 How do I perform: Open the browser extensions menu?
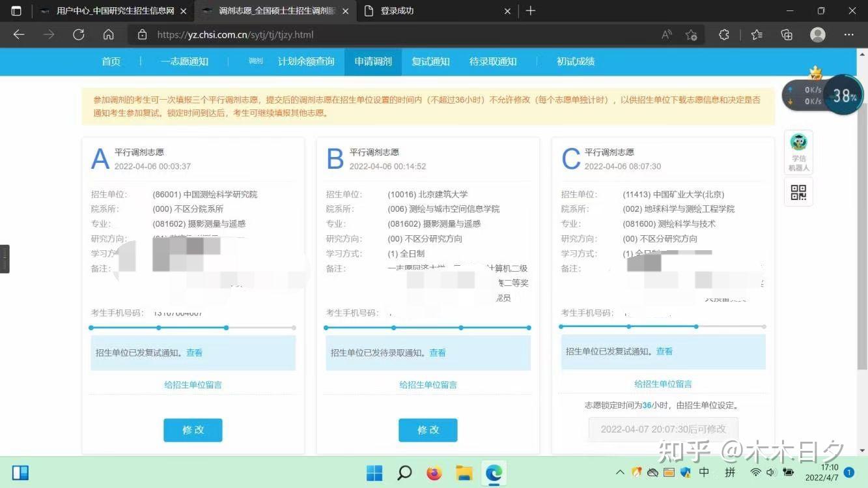[x=724, y=35]
